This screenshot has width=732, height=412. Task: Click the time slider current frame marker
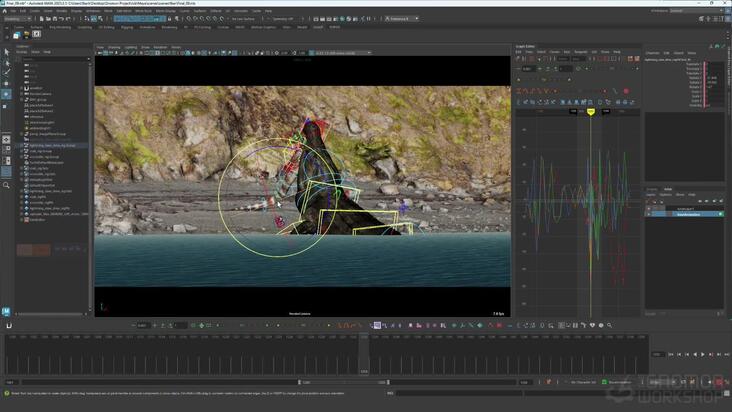(x=364, y=354)
